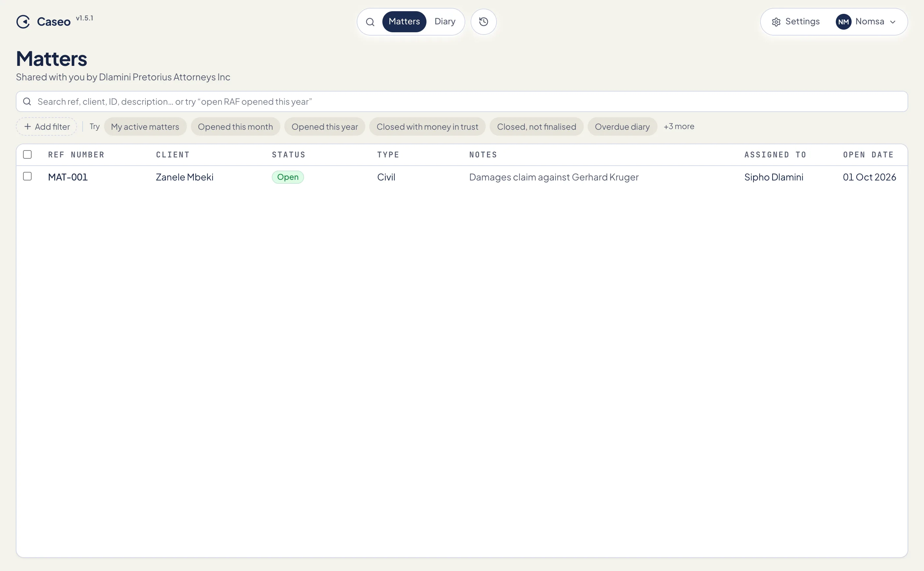Sort by STATUS column header

289,154
